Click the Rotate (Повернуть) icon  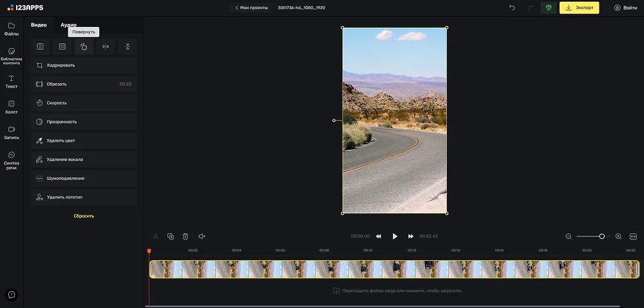pos(84,46)
